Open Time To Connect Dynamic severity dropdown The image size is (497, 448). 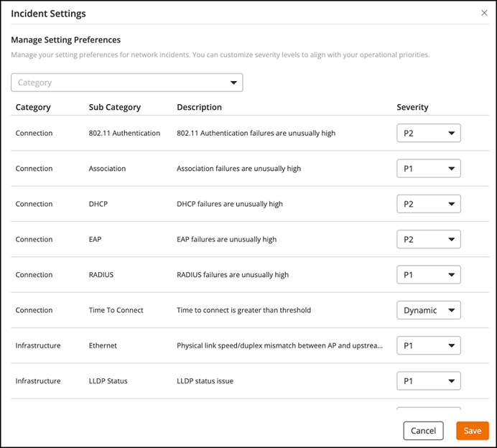[428, 310]
